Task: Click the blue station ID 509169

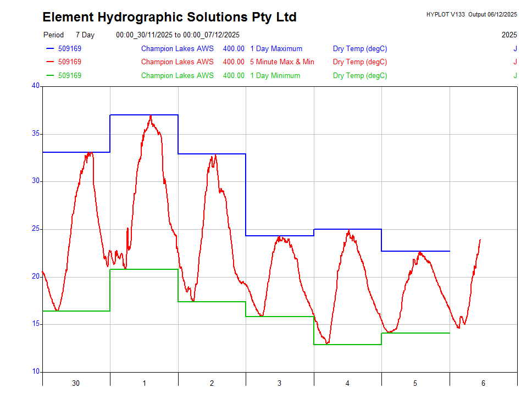Action: [x=70, y=49]
